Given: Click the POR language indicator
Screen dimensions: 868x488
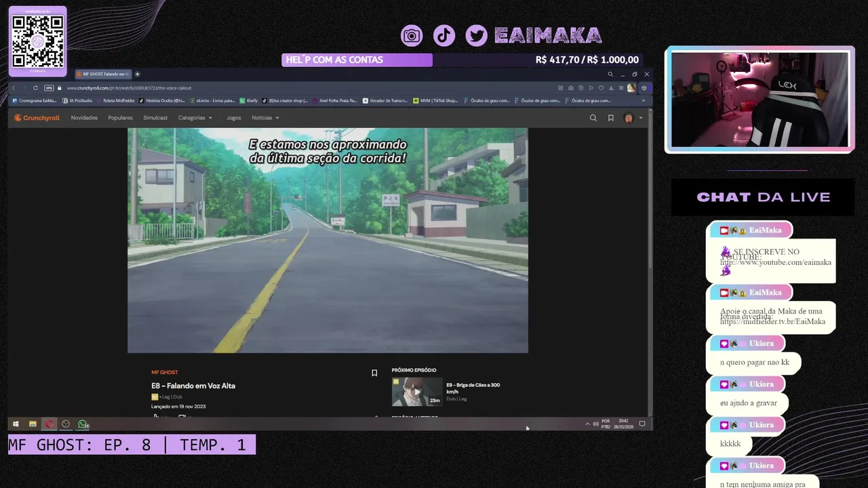Looking at the screenshot, I should (606, 424).
